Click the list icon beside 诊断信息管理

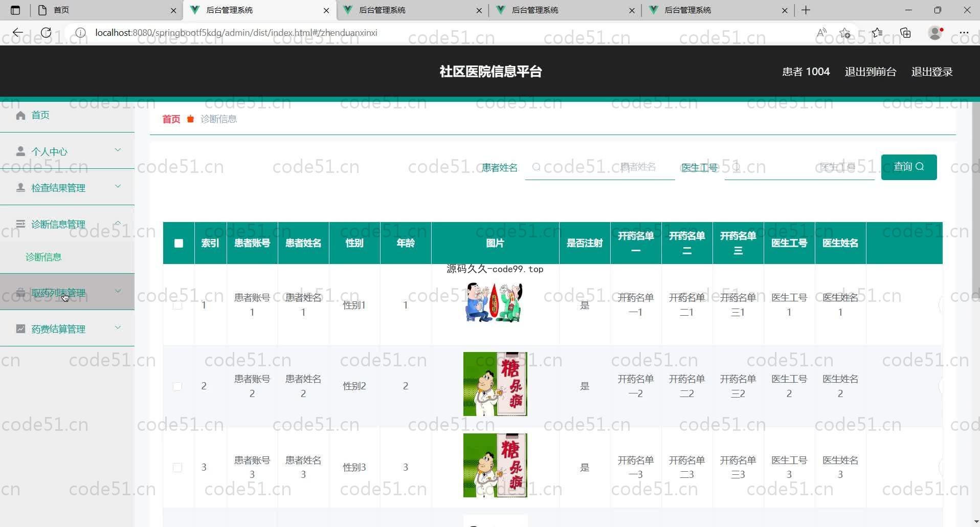point(20,224)
